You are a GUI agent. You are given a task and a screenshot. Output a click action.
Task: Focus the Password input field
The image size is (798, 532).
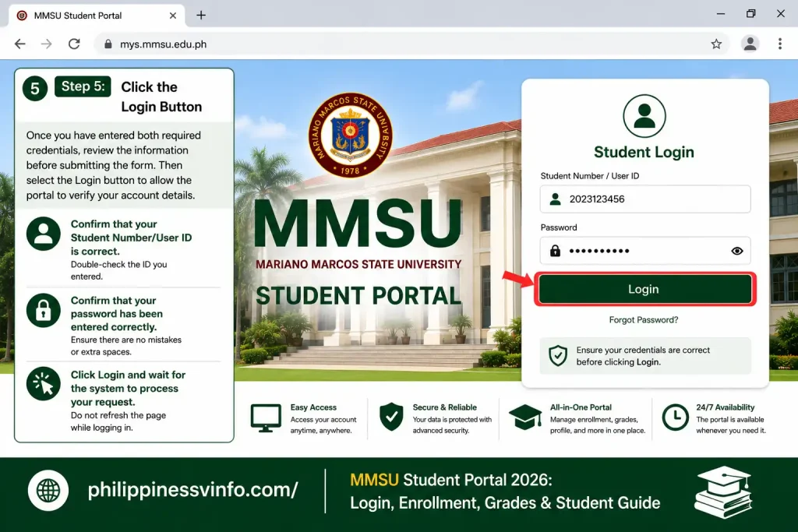pos(644,251)
